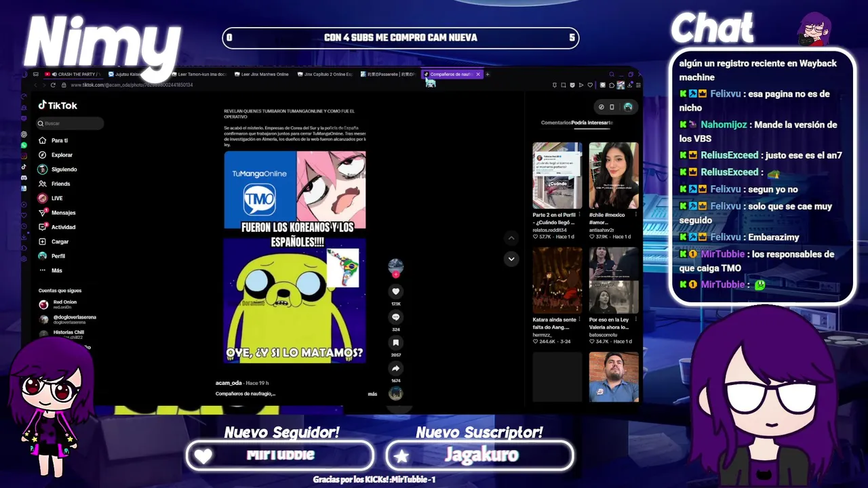Switch to Podría interesarte tab

[592, 123]
